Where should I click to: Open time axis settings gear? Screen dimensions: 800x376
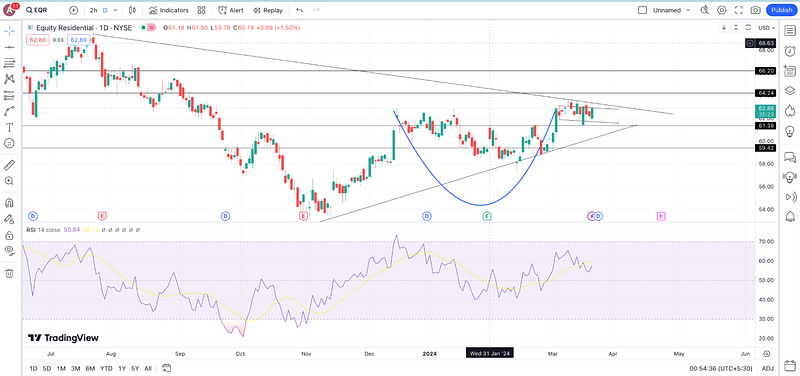766,354
